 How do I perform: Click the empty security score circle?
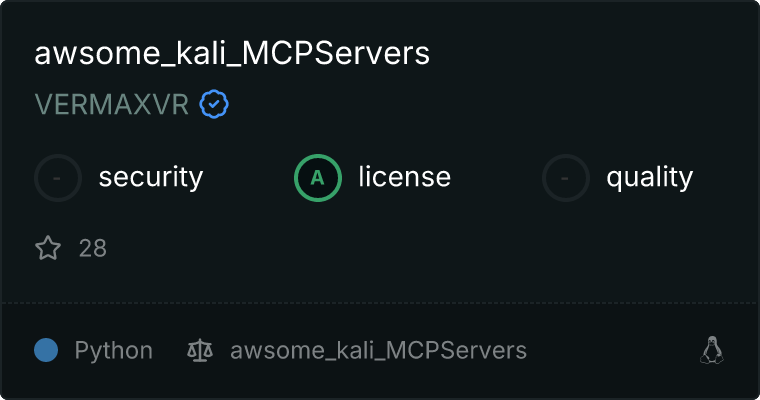pos(58,178)
